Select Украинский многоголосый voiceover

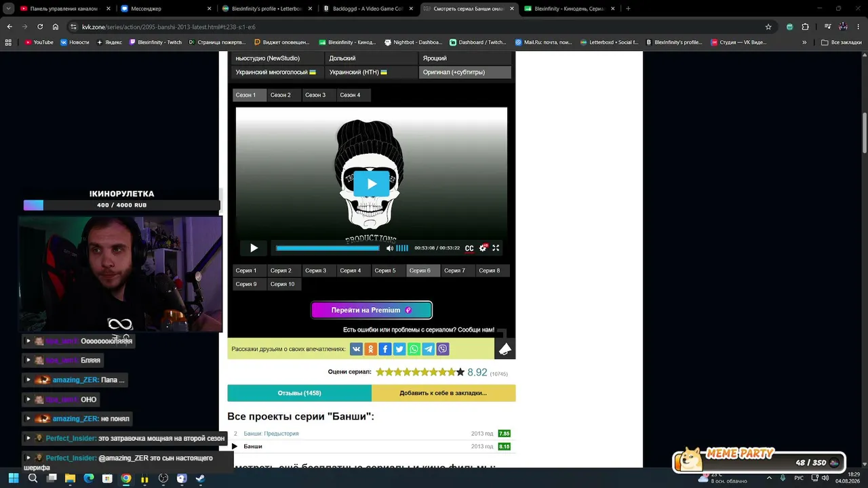[279, 72]
